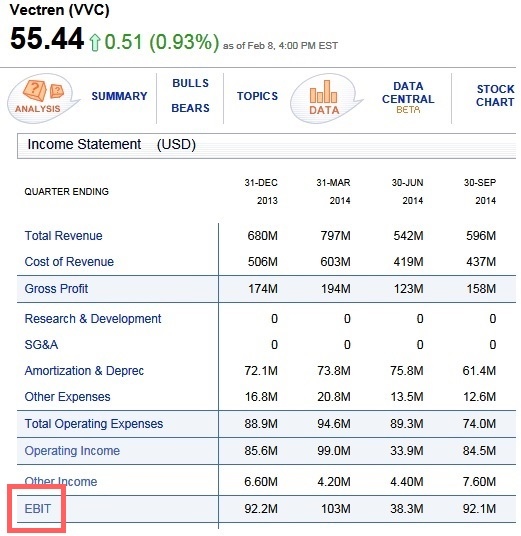The image size is (521, 536).
Task: Click Amortization value 75.8M
Action: 406,371
